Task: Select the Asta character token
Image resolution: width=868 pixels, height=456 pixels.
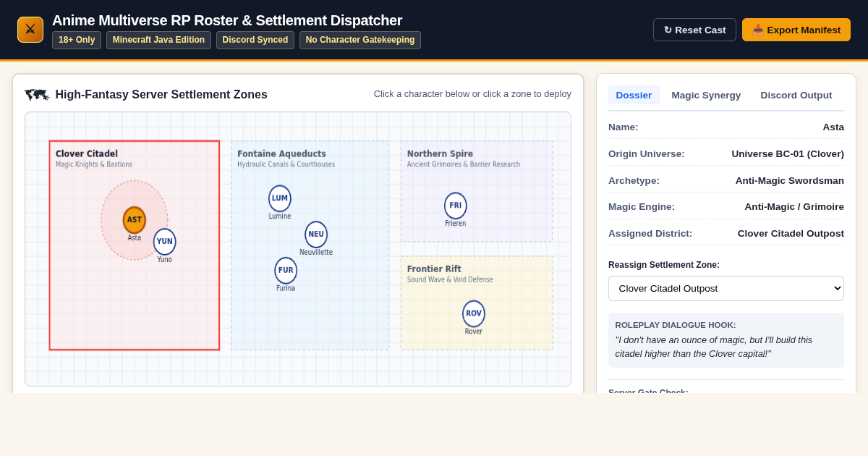Action: tap(135, 220)
